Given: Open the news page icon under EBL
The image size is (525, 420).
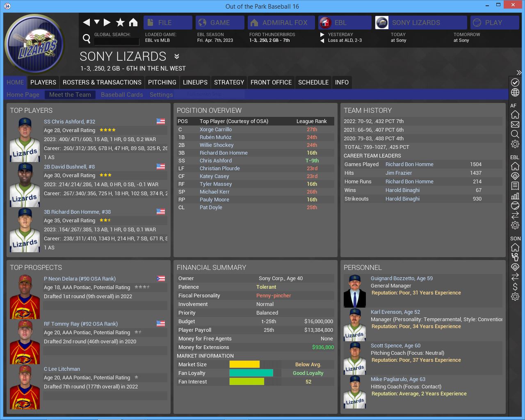Looking at the screenshot, I should click(515, 186).
